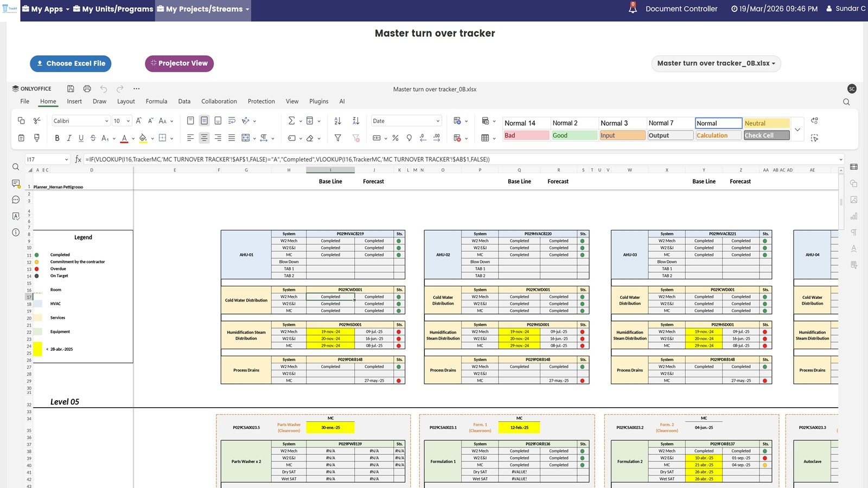
Task: Toggle Italic formatting
Action: [x=69, y=138]
